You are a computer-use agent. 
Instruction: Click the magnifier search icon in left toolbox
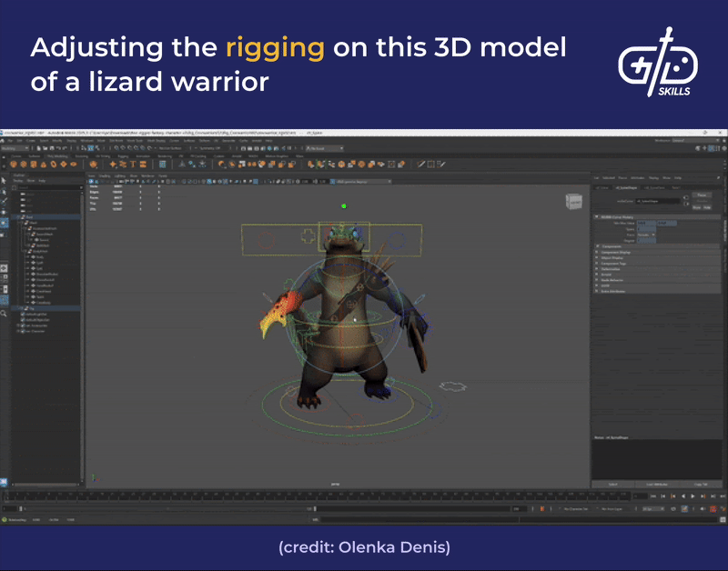[4, 314]
